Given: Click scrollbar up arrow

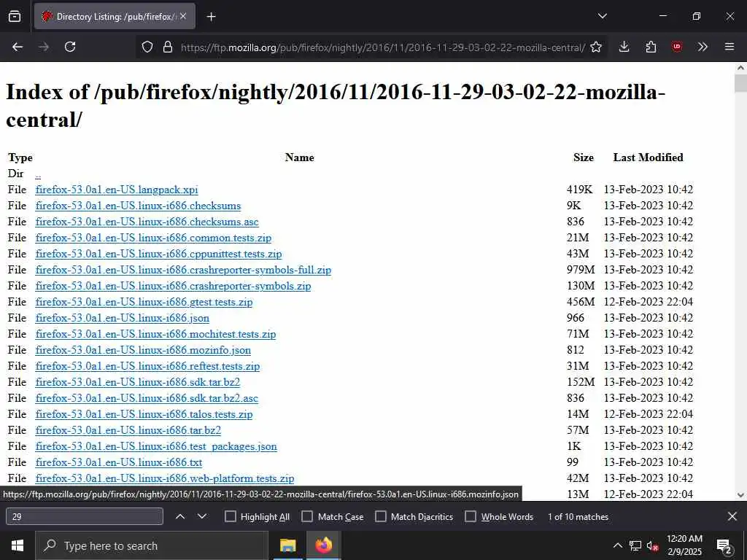Looking at the screenshot, I should pyautogui.click(x=741, y=68).
